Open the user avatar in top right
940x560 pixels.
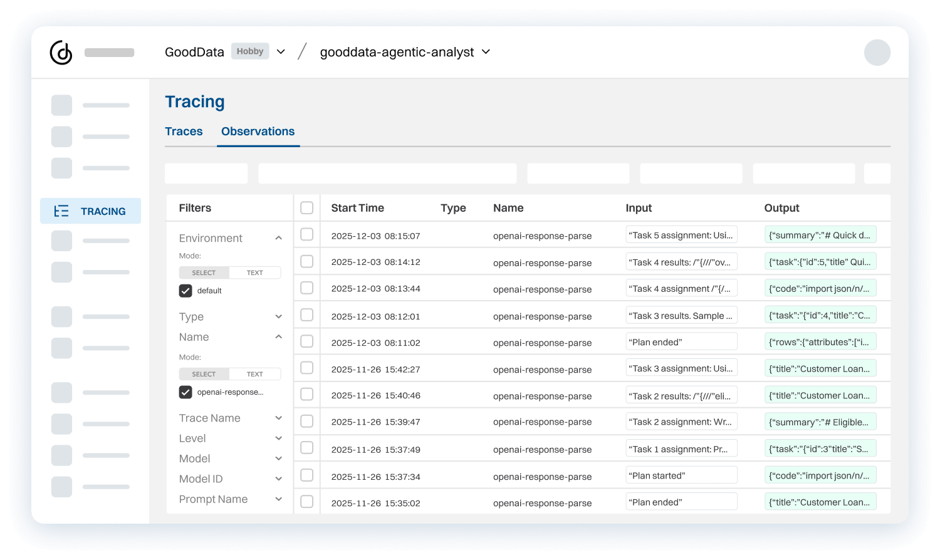pos(877,53)
